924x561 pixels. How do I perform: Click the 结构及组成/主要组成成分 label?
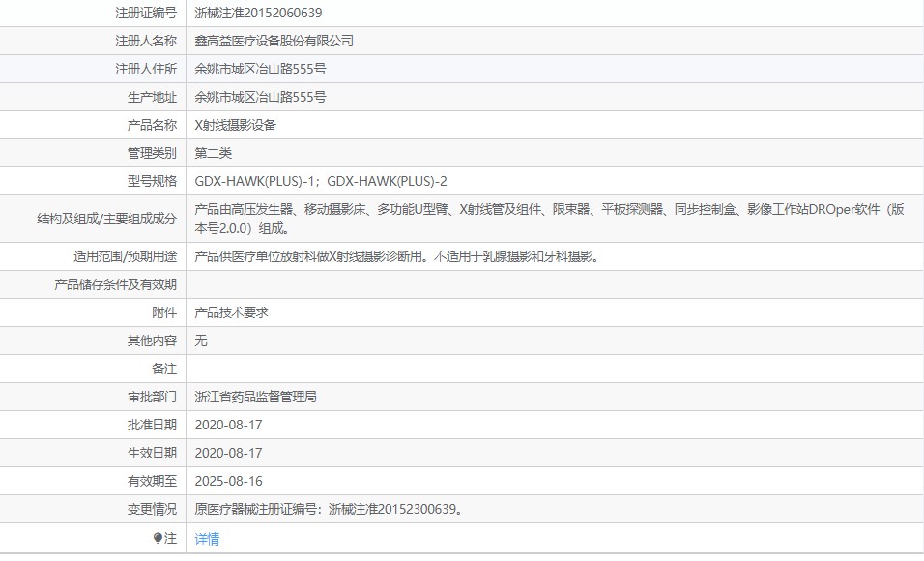[106, 219]
